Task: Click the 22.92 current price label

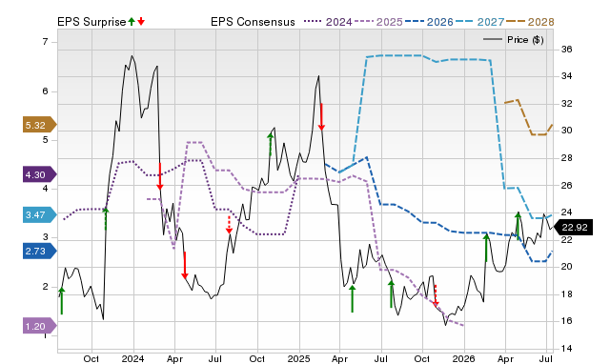Action: 574,227
